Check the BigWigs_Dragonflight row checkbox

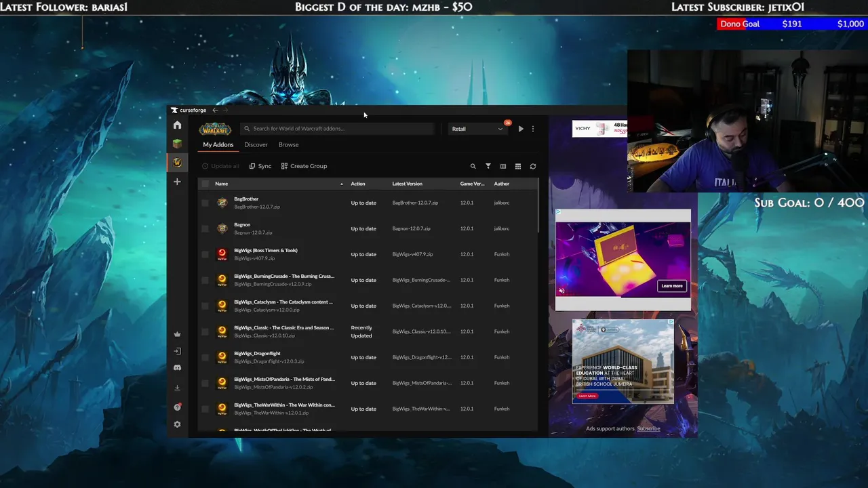[205, 357]
